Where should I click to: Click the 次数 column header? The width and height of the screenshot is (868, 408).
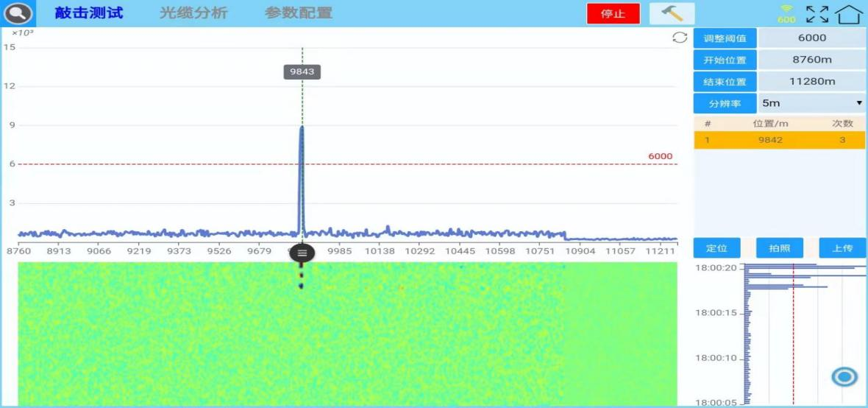[842, 124]
